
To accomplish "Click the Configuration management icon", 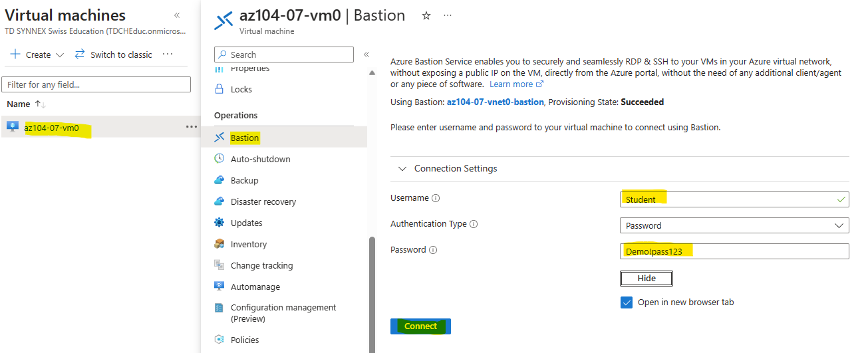I will coord(219,308).
